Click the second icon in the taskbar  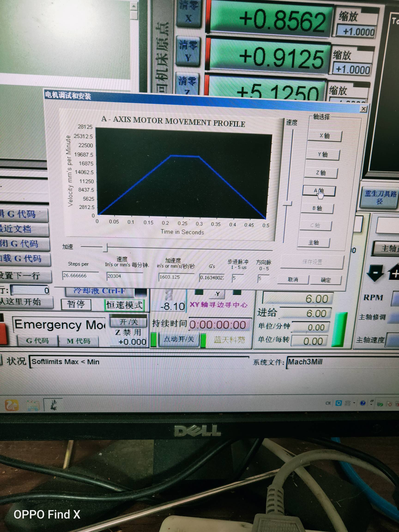33,405
